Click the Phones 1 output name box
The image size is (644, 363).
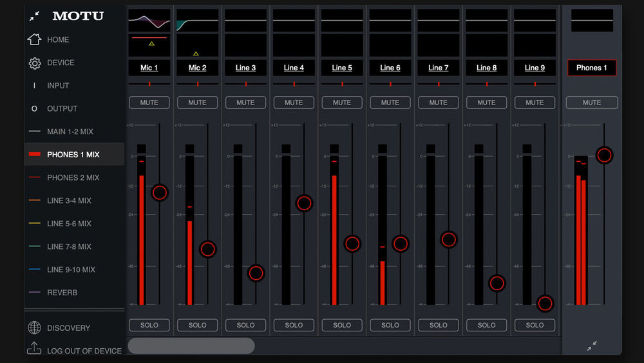pyautogui.click(x=592, y=68)
